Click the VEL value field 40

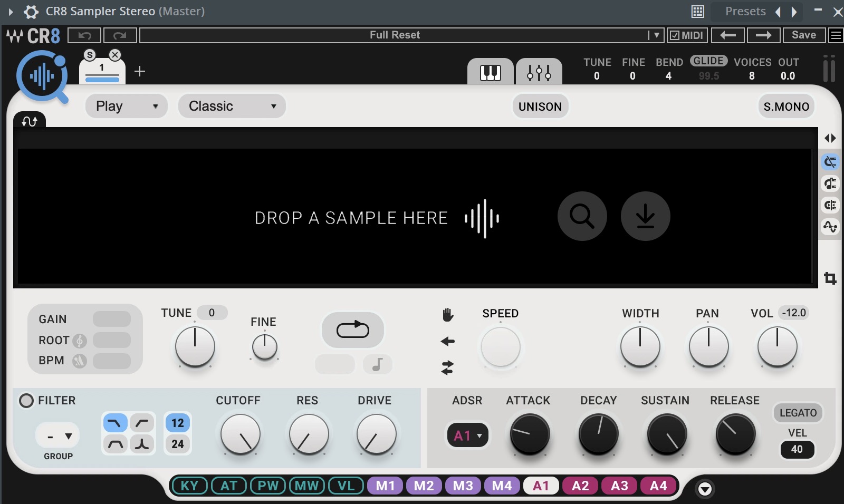point(797,449)
